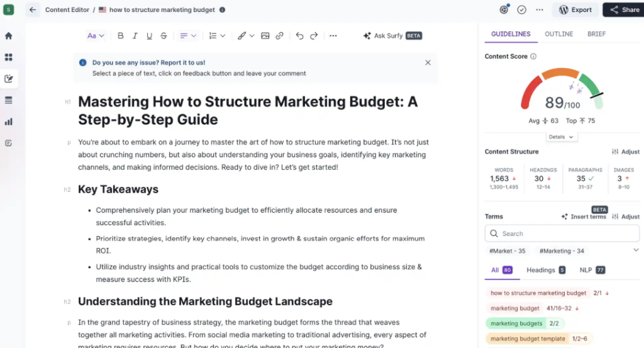Click the 'how to structure marketing budget' document title
The image size is (644, 348).
162,9
